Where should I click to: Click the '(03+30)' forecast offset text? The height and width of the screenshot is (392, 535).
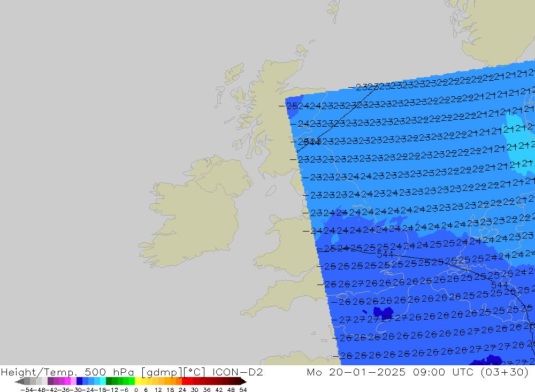click(505, 372)
